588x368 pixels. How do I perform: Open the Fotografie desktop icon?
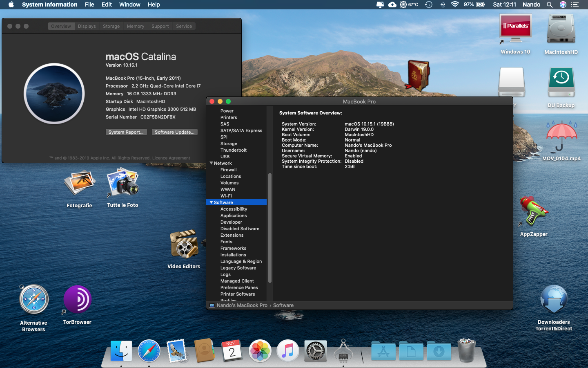(80, 183)
